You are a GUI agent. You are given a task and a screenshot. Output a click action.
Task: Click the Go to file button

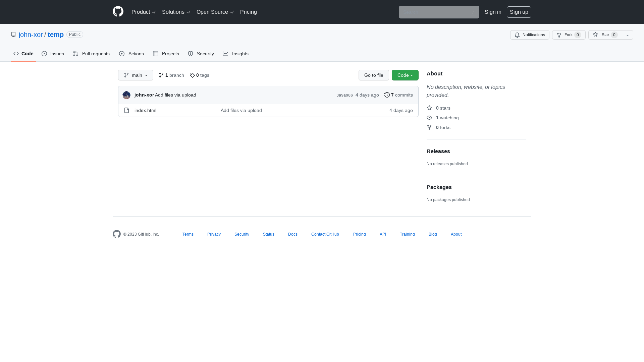click(x=374, y=75)
